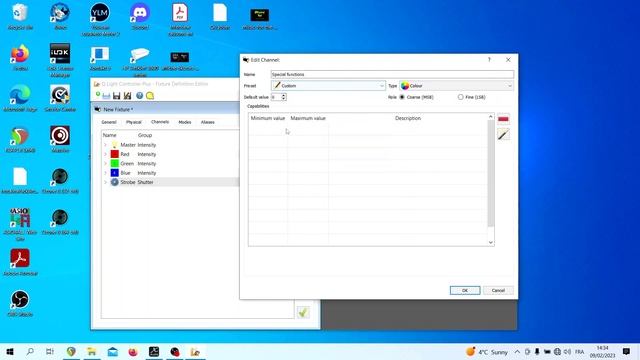Click Cancel in Edit Channel dialog
Screen dimensions: 640x360
(498, 290)
